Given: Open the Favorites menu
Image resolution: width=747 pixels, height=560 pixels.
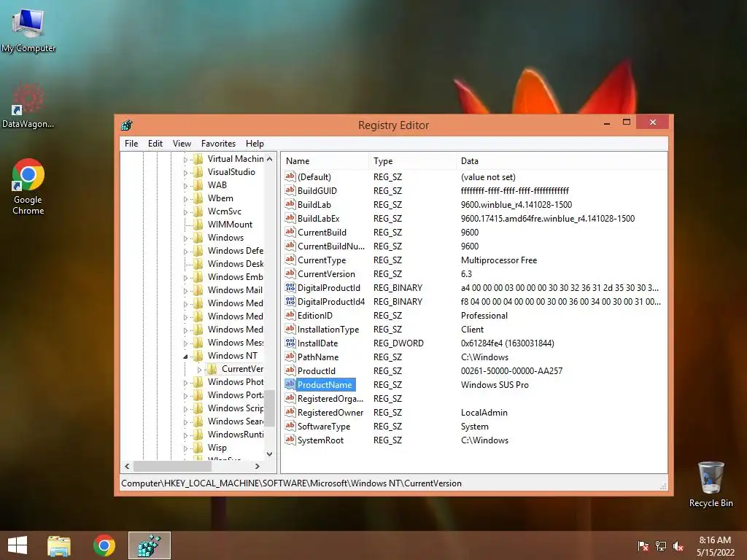Looking at the screenshot, I should tap(218, 144).
